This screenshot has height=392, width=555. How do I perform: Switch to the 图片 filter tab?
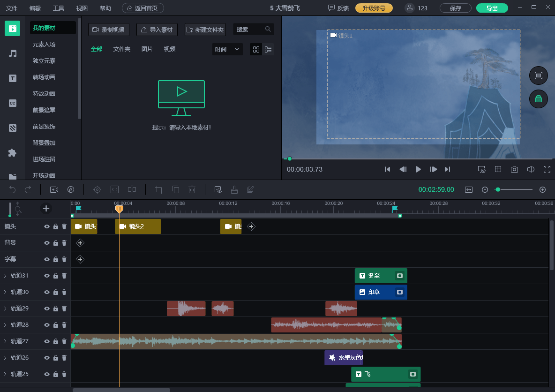[x=147, y=49]
